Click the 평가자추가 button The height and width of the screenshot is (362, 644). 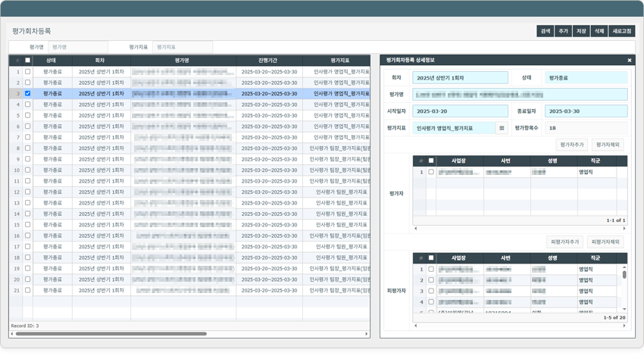(572, 145)
